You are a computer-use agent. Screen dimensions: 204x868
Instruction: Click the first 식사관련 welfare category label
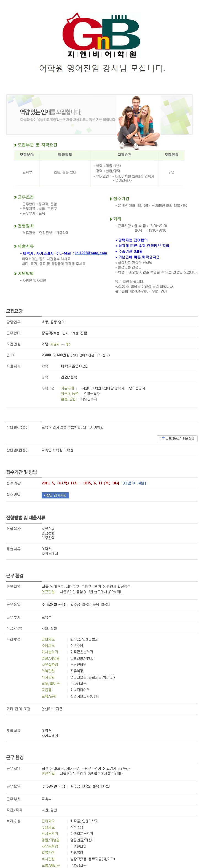[48, 677]
